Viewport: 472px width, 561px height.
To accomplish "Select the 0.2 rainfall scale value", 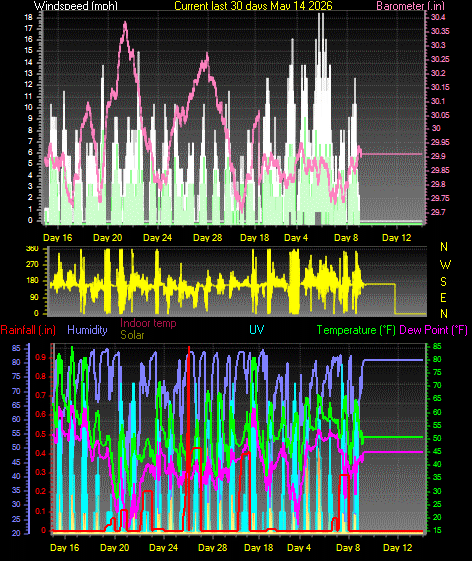I will (41, 492).
